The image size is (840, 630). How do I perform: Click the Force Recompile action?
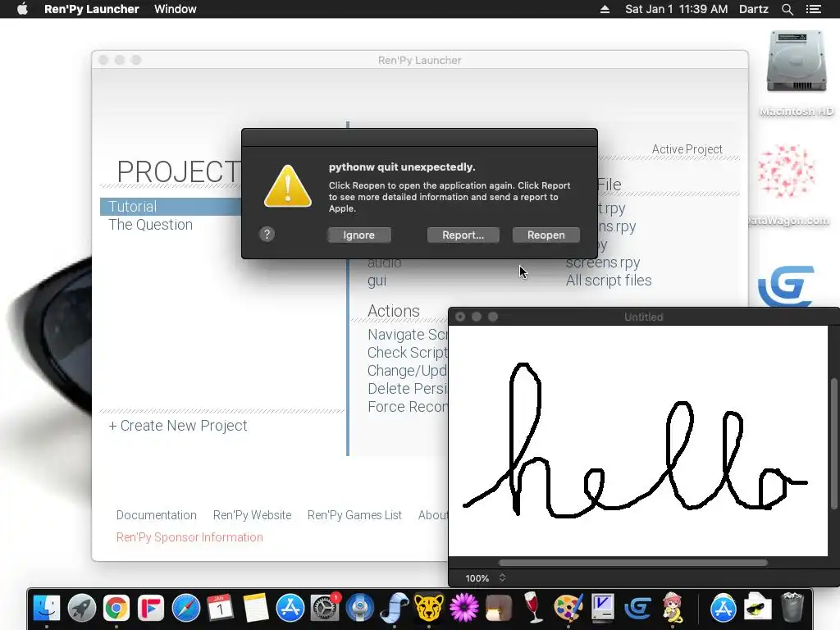[x=407, y=407]
